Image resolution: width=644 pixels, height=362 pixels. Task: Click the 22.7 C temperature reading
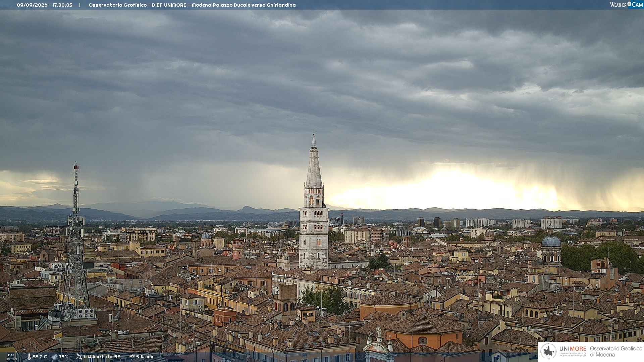click(x=40, y=357)
